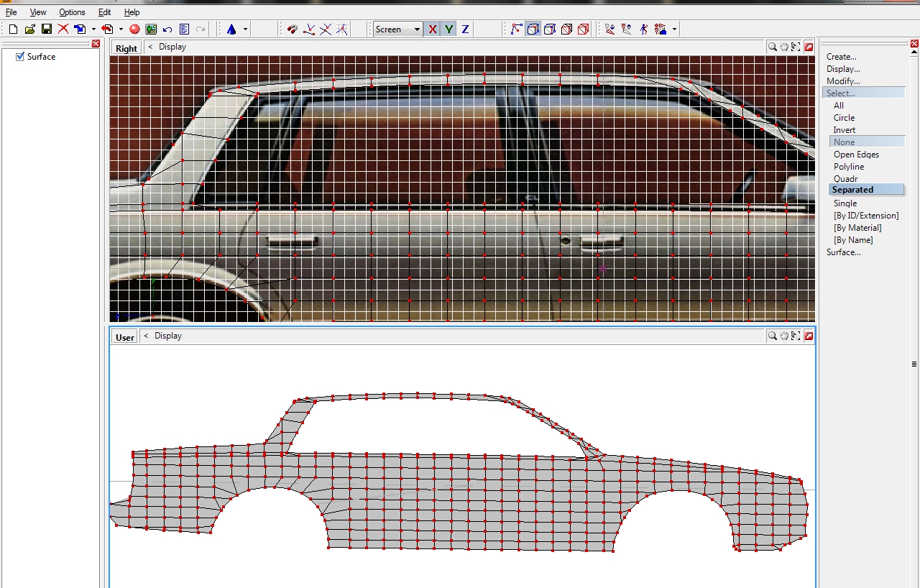Expand the Modify... command group

(x=843, y=81)
